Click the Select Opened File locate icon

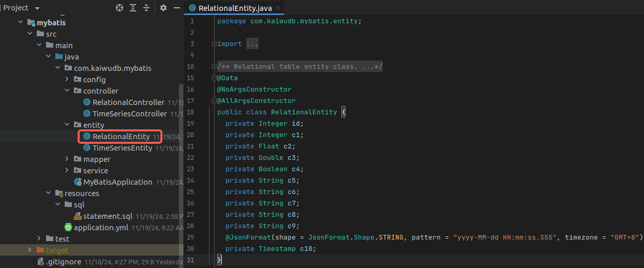119,8
